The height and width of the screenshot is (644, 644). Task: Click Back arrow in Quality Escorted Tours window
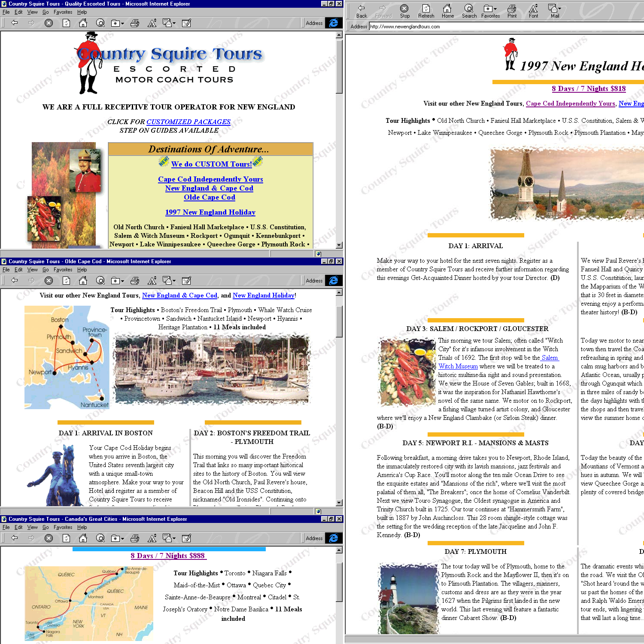tap(15, 23)
